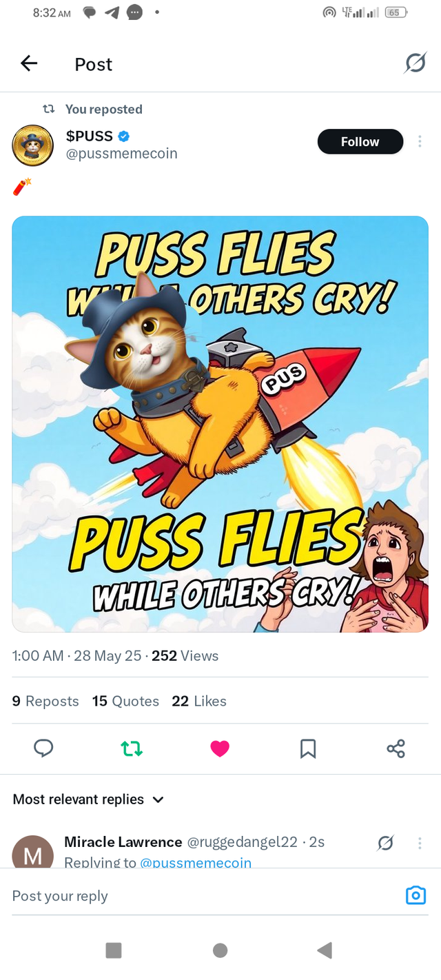Tap the Grok icon in the header
The width and height of the screenshot is (441, 980).
click(x=415, y=64)
